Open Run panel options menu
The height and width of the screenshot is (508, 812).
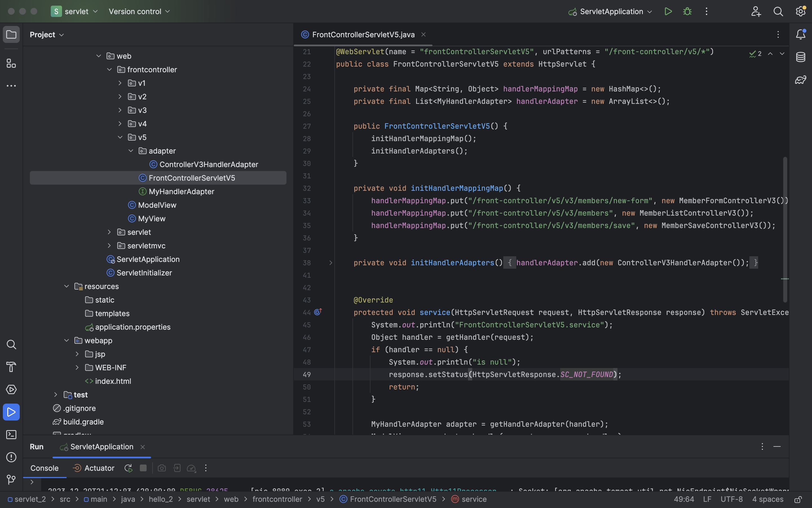coord(762,446)
